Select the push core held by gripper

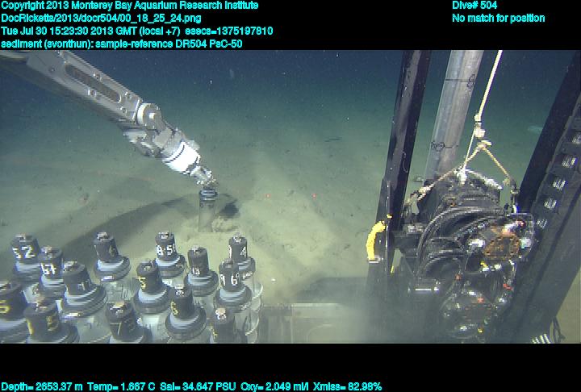(x=207, y=210)
